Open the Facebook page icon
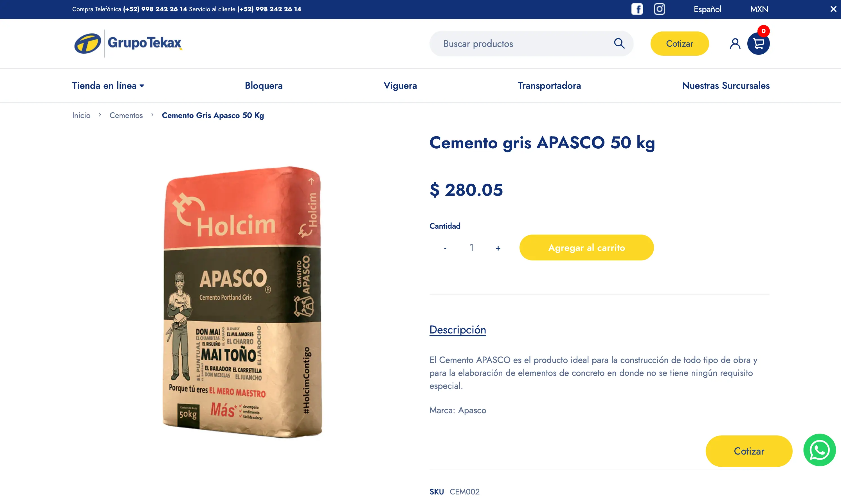Image resolution: width=841 pixels, height=504 pixels. click(637, 9)
